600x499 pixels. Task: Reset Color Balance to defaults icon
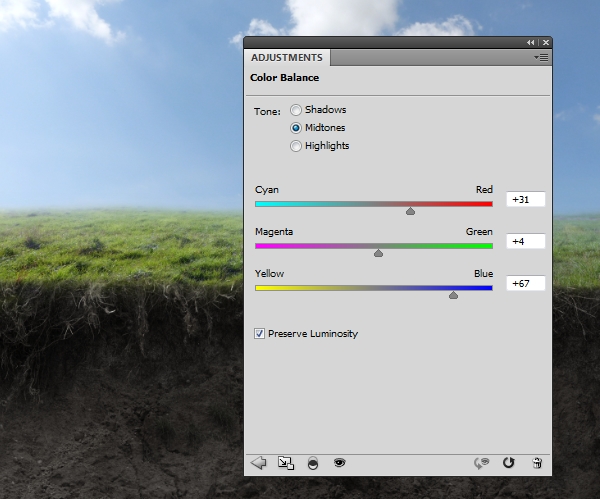click(509, 463)
